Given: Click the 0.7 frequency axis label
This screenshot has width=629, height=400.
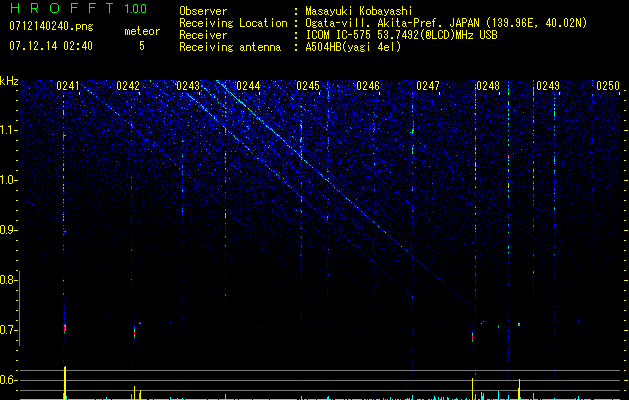Looking at the screenshot, I should click(7, 330).
